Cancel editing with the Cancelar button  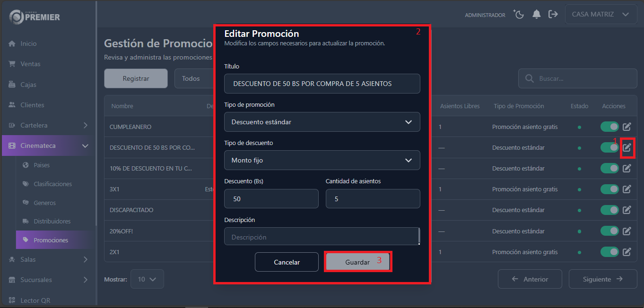point(287,262)
